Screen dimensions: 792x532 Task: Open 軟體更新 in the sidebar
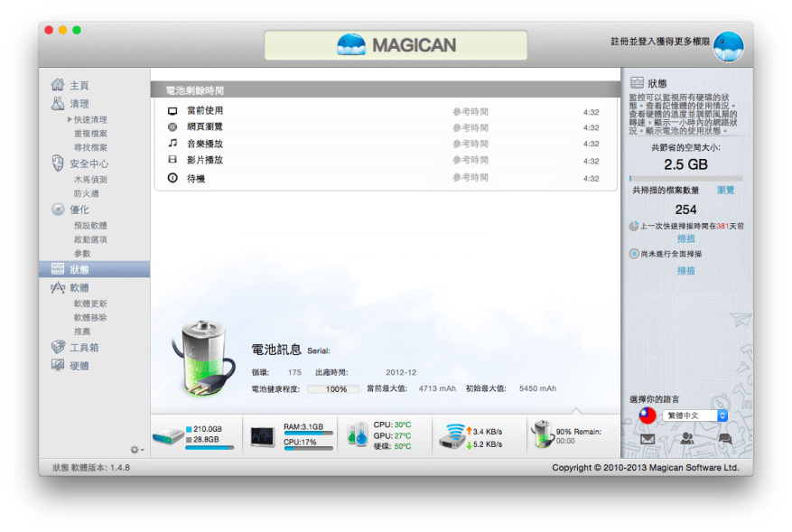tap(90, 303)
